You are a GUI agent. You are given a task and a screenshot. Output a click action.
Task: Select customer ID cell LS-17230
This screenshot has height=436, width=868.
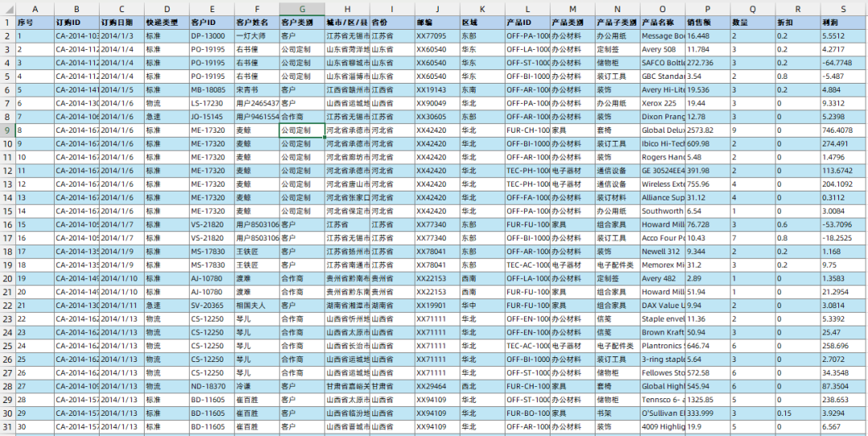pos(211,103)
